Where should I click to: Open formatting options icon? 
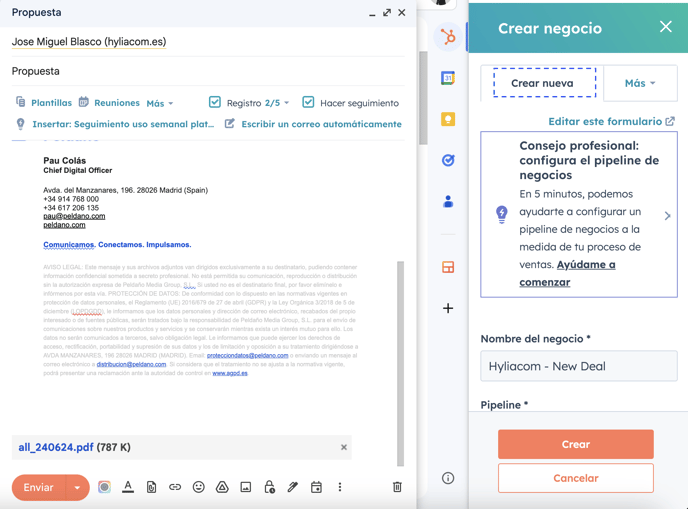(x=128, y=487)
